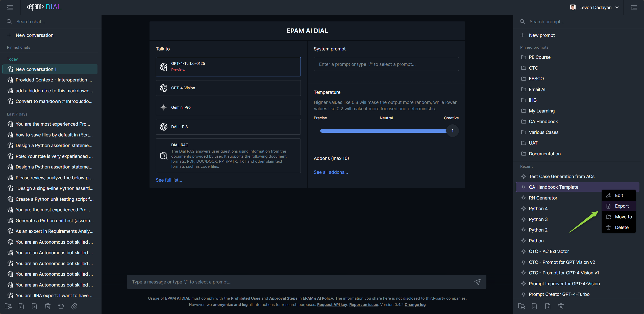
Task: Choose Export in the prompt context menu
Action: (x=618, y=206)
